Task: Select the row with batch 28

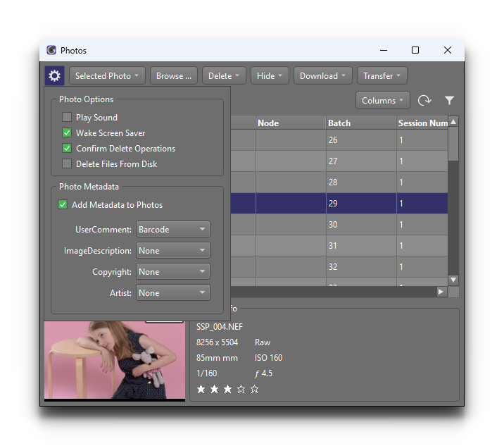Action: click(x=339, y=182)
